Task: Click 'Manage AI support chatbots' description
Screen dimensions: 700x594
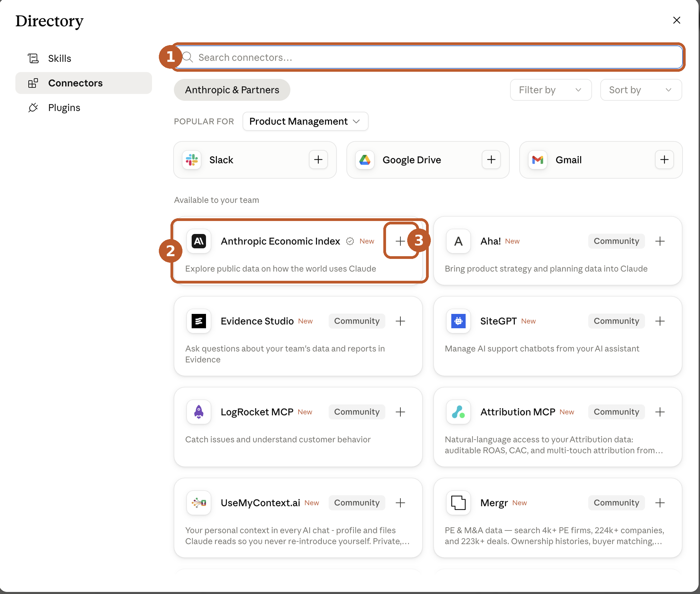Action: click(542, 349)
